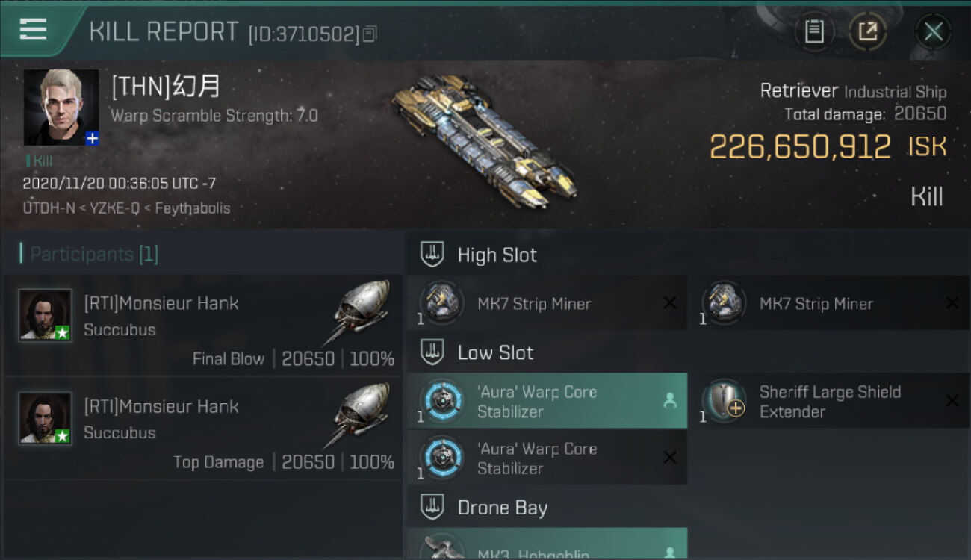The width and height of the screenshot is (971, 560).
Task: Select the Sheriff Large Shield Extender icon
Action: click(724, 401)
